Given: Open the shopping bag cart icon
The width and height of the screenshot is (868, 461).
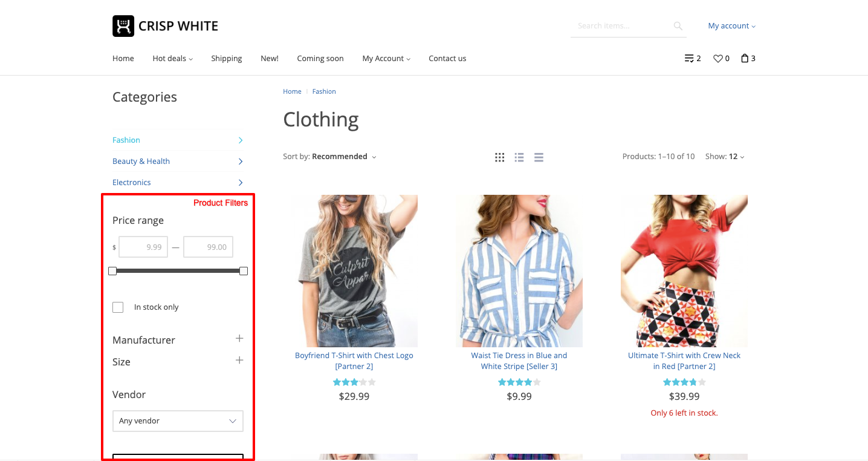Looking at the screenshot, I should 745,59.
